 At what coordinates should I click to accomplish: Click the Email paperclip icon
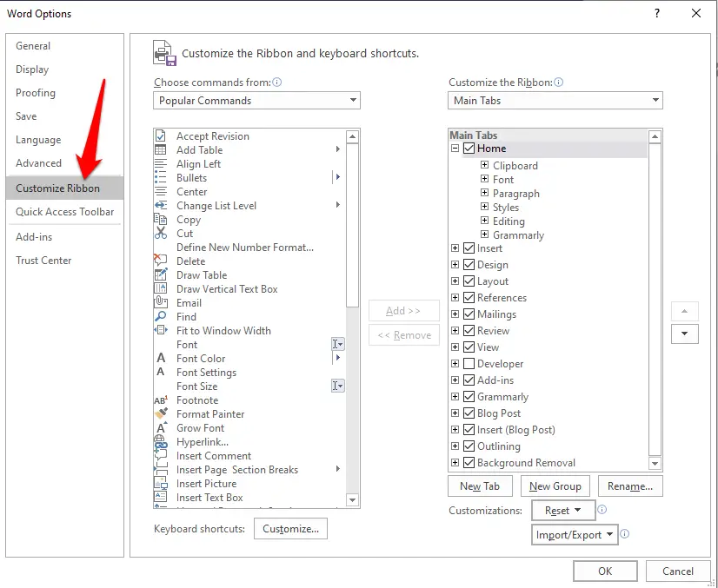pyautogui.click(x=160, y=302)
